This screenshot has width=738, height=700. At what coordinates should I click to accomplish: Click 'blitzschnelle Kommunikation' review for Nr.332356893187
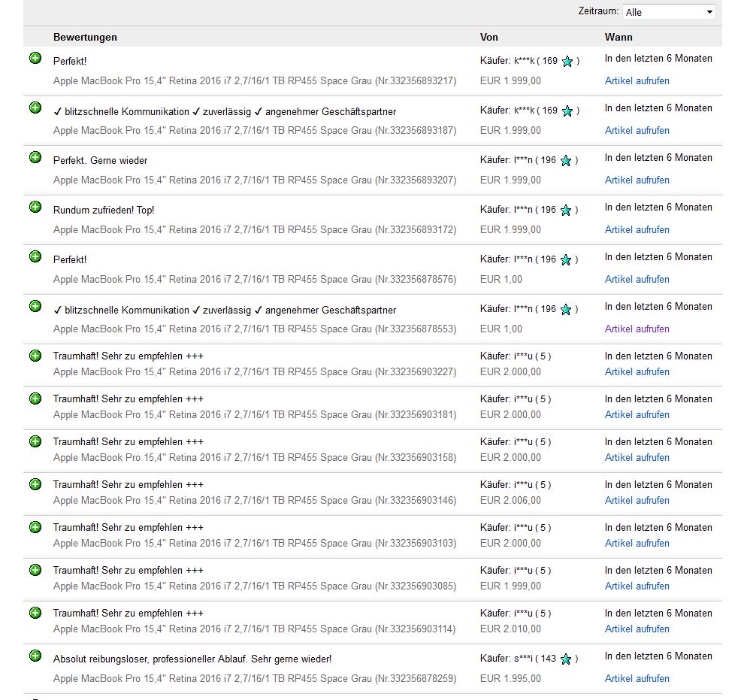click(225, 111)
